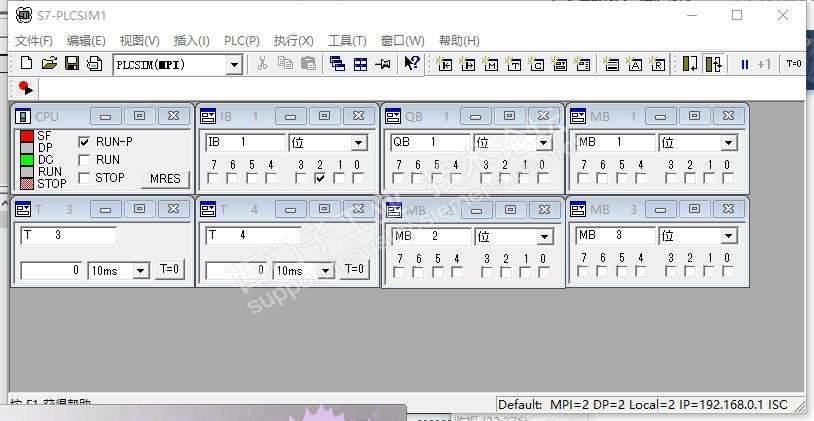Open the MB 1 format dropdown
This screenshot has height=421, width=814.
[729, 143]
